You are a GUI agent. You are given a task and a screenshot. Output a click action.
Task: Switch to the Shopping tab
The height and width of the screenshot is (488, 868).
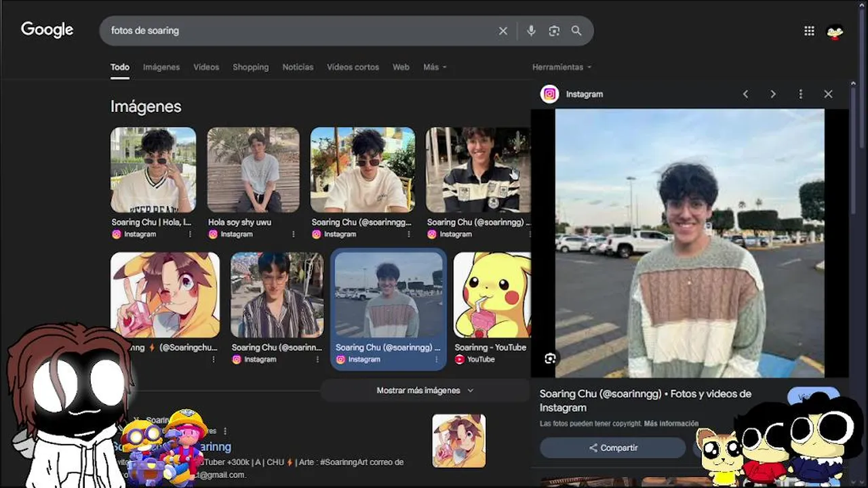[251, 67]
